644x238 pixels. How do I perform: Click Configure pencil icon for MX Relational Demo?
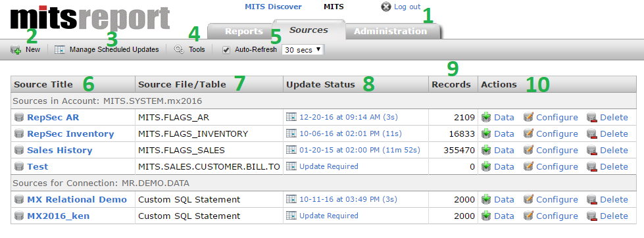529,199
